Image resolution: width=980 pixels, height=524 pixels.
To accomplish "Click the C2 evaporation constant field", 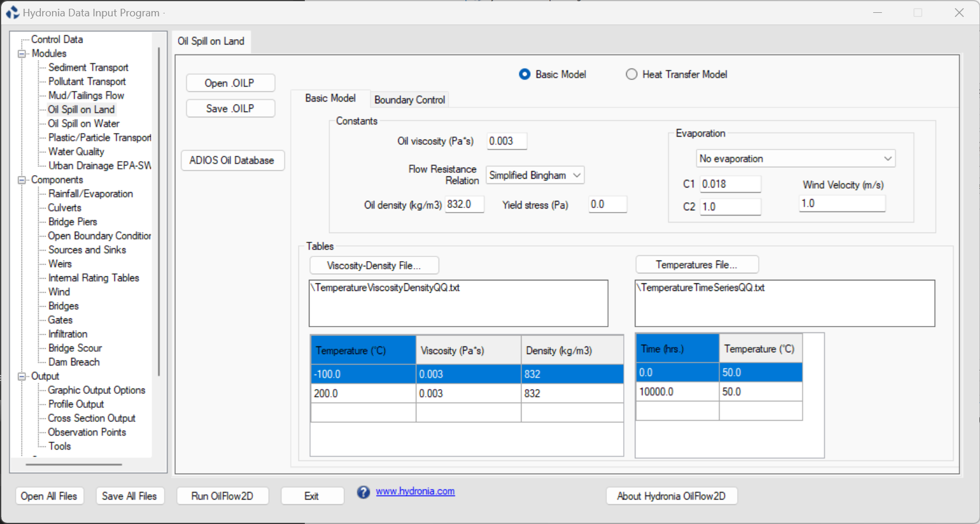I will click(730, 207).
